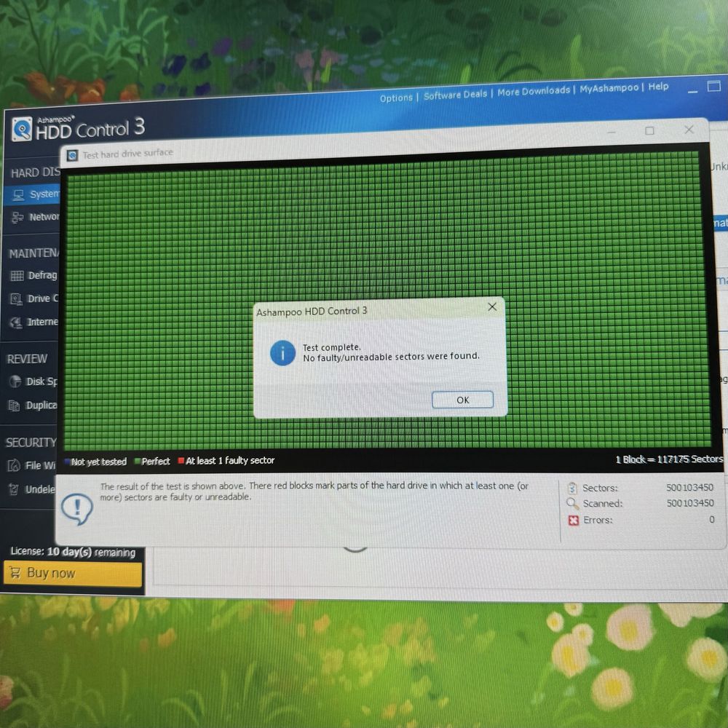Click the shopping cart icon on Buy now
Viewport: 728px width, 728px height.
pos(15,572)
